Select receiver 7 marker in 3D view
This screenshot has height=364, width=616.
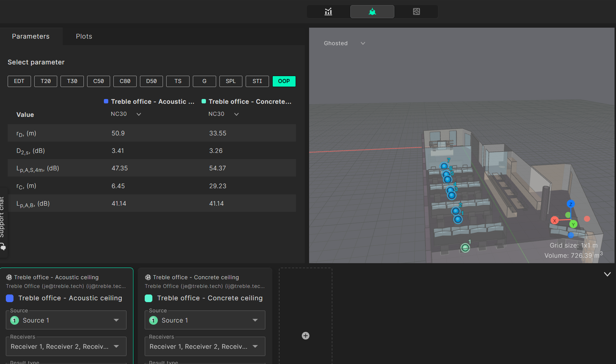coord(444,166)
